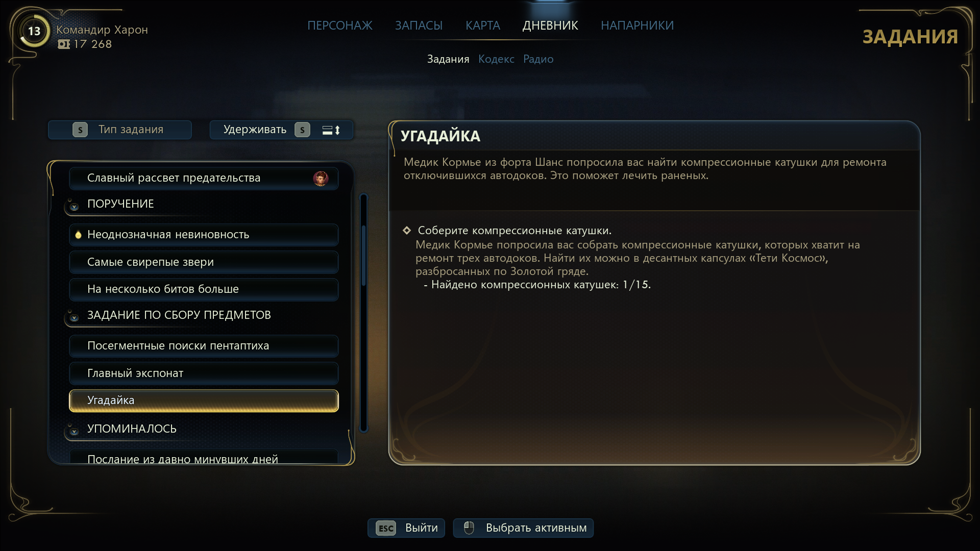
Task: Collapse the ПОРУЧЕНИЕ category
Action: pyautogui.click(x=74, y=206)
